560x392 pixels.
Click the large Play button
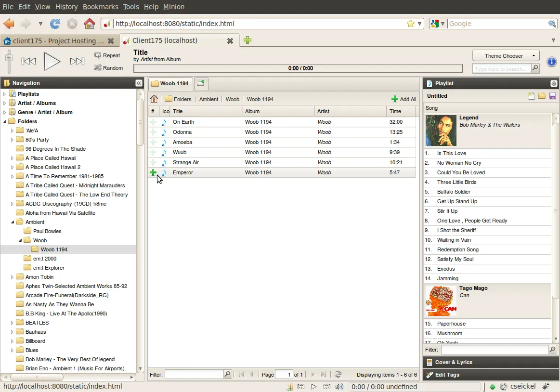pos(52,61)
